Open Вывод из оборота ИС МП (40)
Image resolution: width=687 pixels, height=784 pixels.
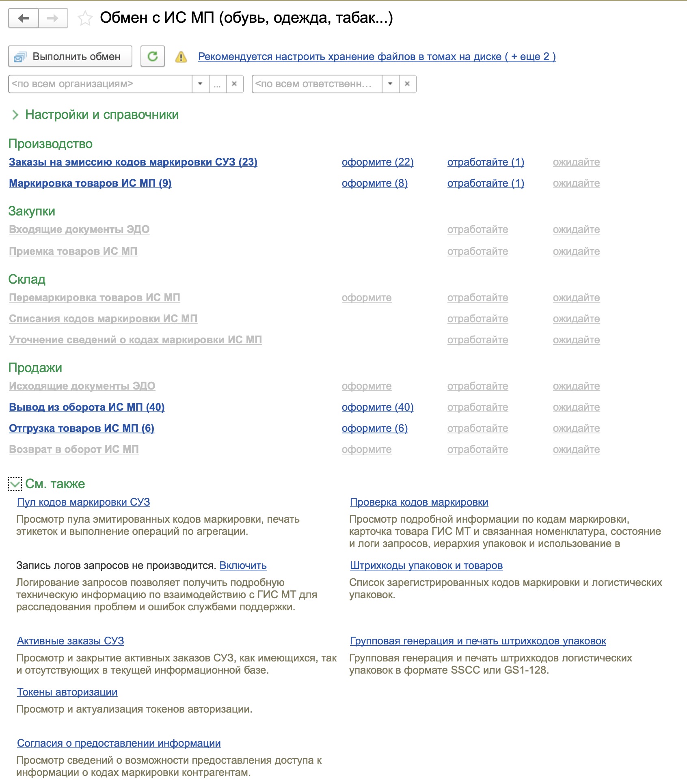(87, 407)
